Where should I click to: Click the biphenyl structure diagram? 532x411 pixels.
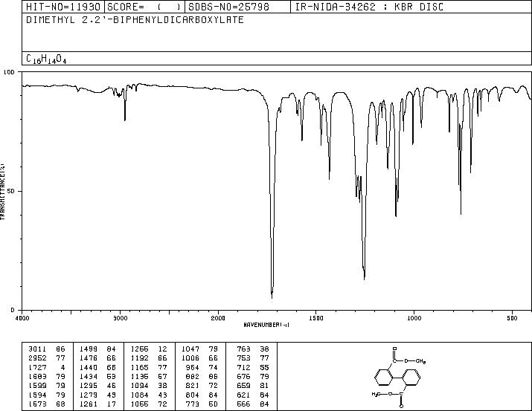399,377
